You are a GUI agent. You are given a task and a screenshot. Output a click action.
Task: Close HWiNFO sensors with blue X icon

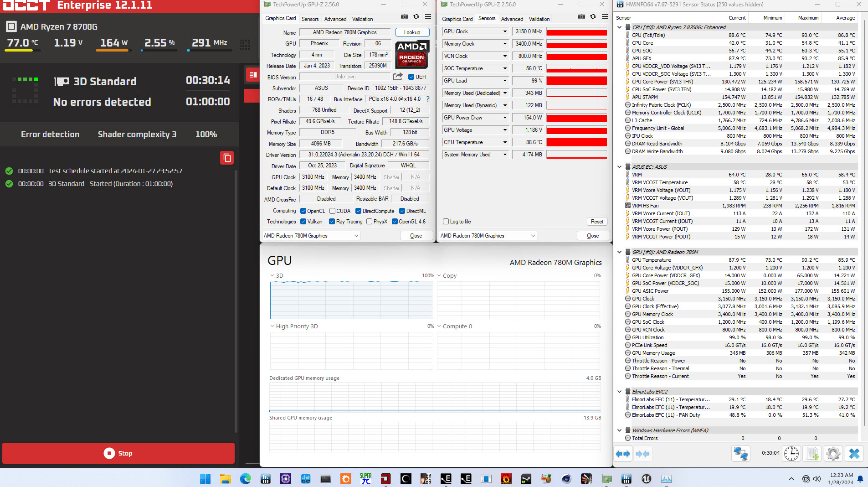854,454
